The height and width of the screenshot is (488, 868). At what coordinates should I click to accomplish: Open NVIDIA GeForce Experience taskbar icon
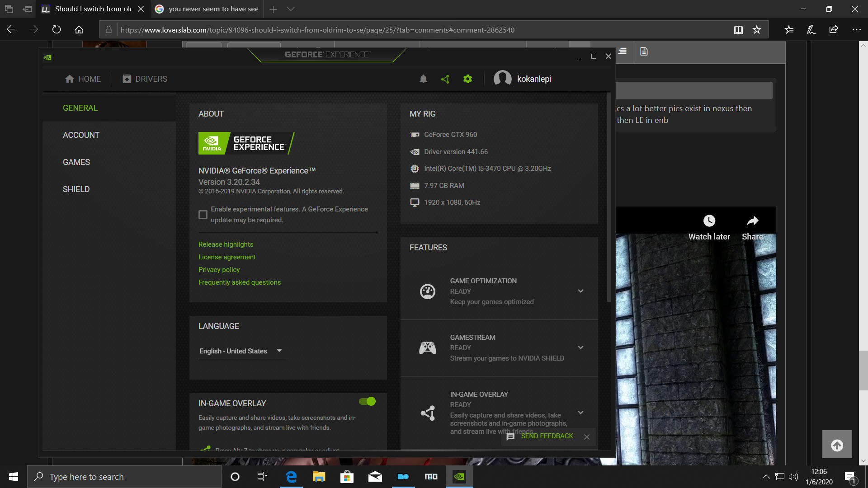point(459,477)
